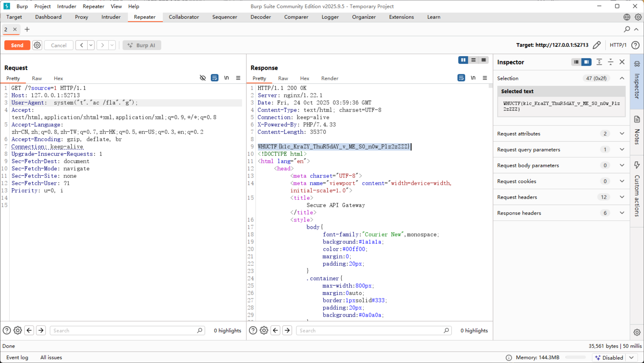Switch to side-by-side layout view icon
This screenshot has height=363, width=644.
click(463, 60)
